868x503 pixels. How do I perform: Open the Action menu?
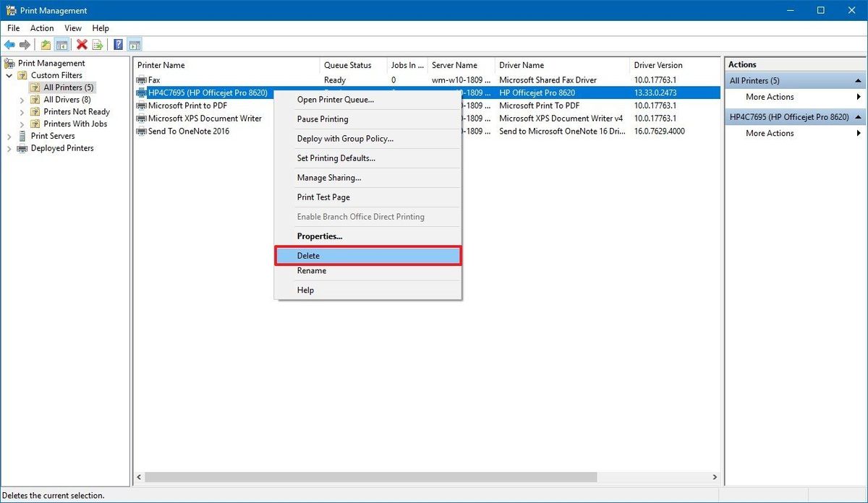[x=41, y=27]
